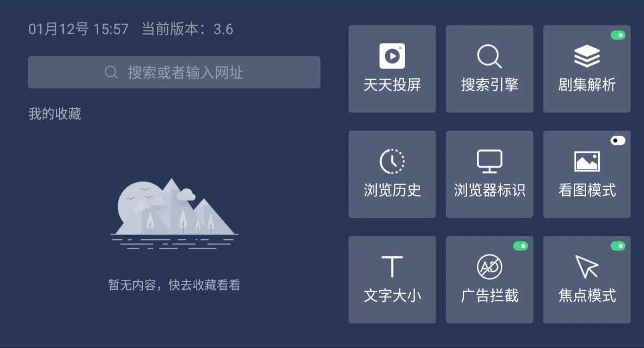The height and width of the screenshot is (348, 644).
Task: Click the 广告拦截 AD block icon
Action: pos(490,267)
